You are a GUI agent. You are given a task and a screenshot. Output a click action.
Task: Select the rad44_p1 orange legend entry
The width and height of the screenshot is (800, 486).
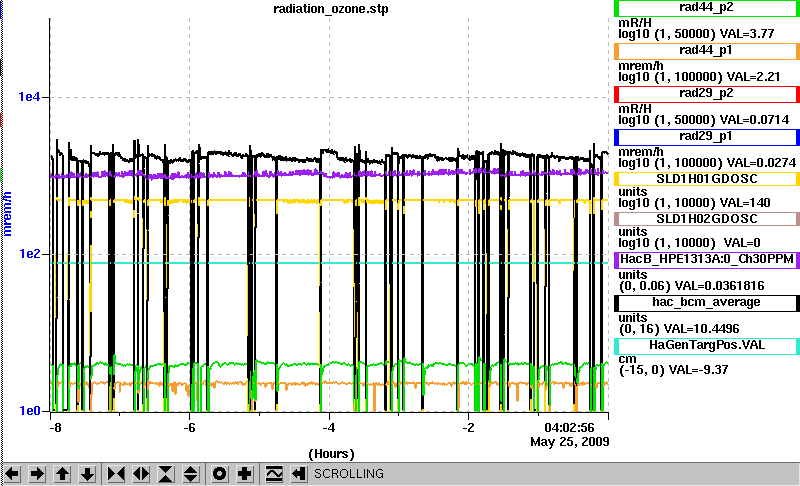point(707,51)
